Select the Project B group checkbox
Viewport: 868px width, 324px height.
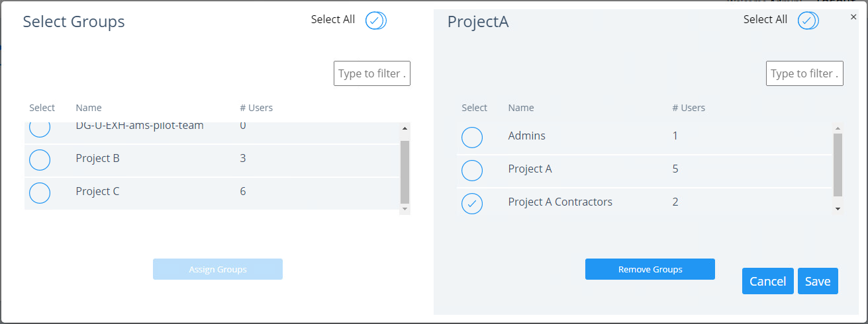(40, 159)
